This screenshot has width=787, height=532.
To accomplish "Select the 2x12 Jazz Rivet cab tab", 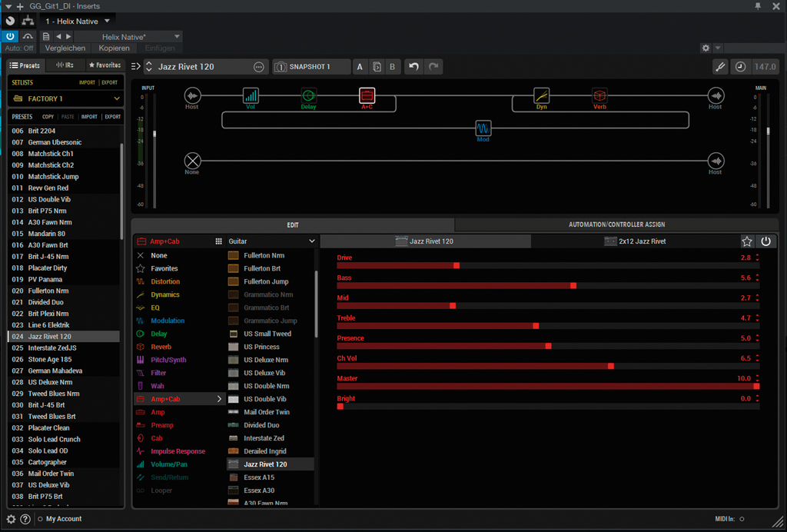I will (x=635, y=241).
